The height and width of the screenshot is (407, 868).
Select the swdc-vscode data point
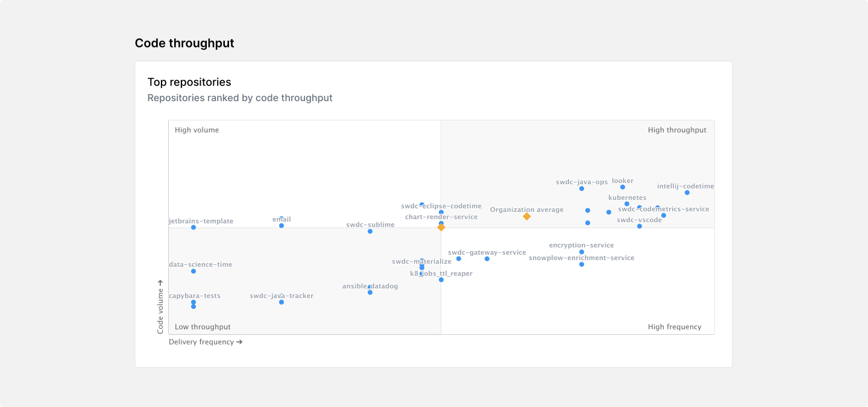point(640,226)
